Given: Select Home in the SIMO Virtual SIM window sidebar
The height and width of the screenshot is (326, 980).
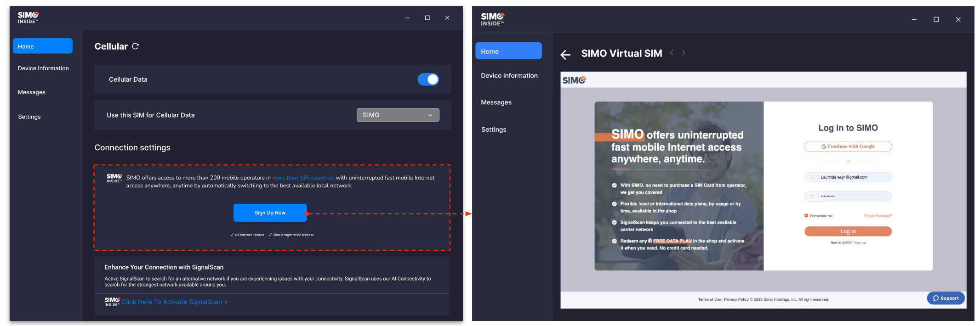Looking at the screenshot, I should click(x=508, y=51).
